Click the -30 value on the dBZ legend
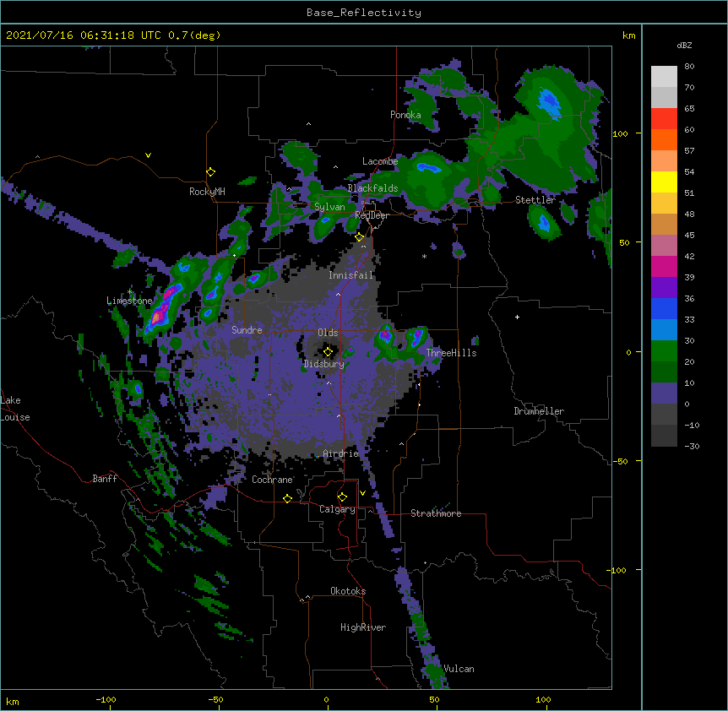Viewport: 728px width, 711px height. coord(692,446)
